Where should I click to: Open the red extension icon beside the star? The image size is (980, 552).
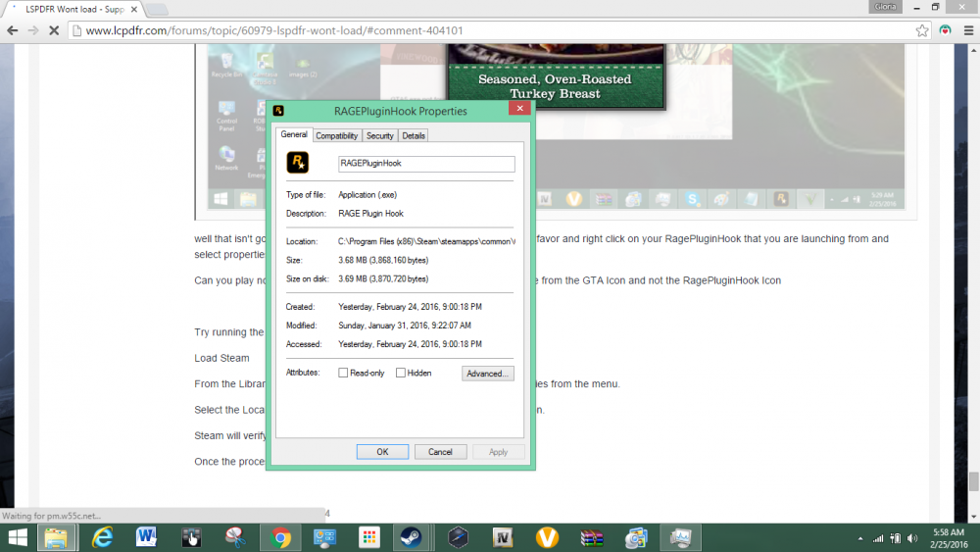point(945,30)
